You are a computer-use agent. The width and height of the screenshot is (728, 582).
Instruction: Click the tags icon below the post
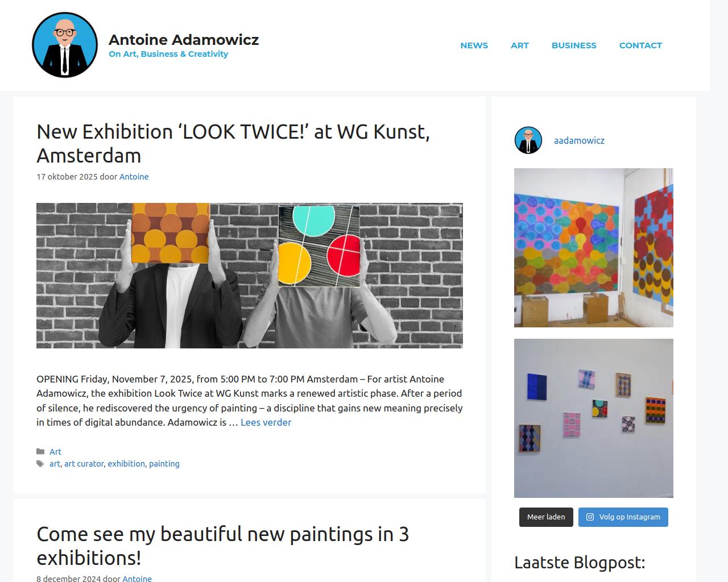[40, 464]
